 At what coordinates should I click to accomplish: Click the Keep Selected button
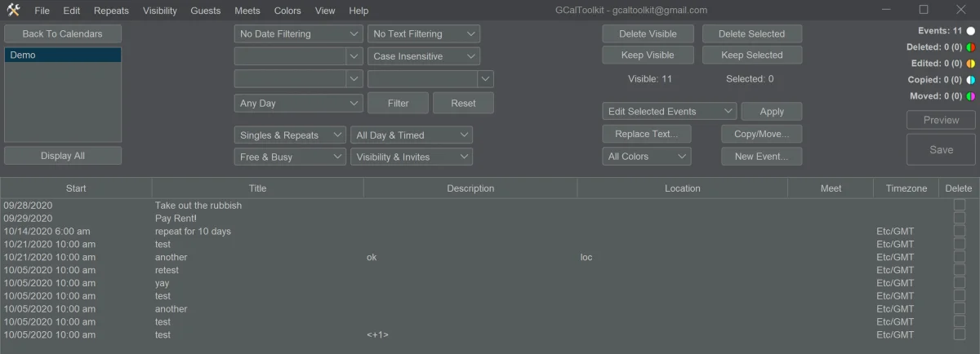click(752, 55)
